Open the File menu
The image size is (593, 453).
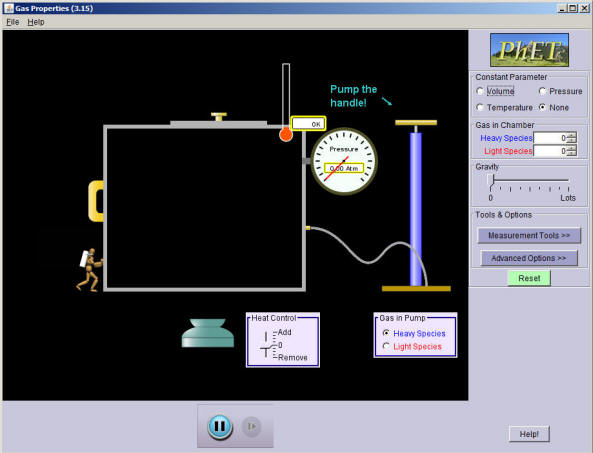12,22
